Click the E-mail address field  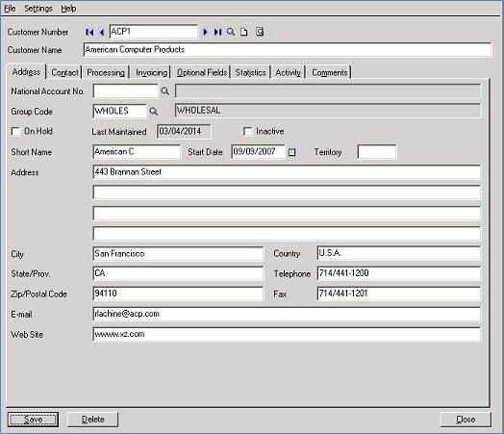coord(287,314)
